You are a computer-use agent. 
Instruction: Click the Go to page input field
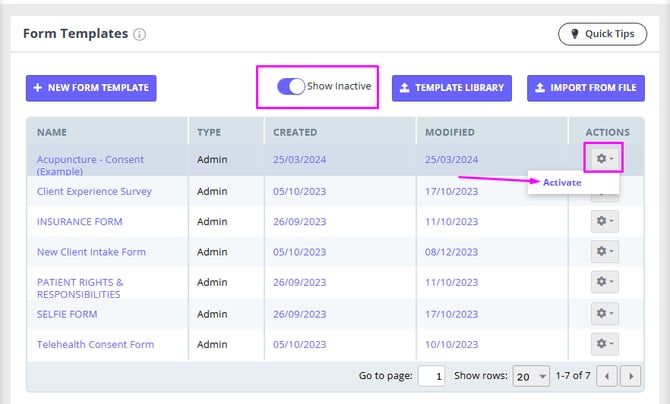tap(431, 376)
